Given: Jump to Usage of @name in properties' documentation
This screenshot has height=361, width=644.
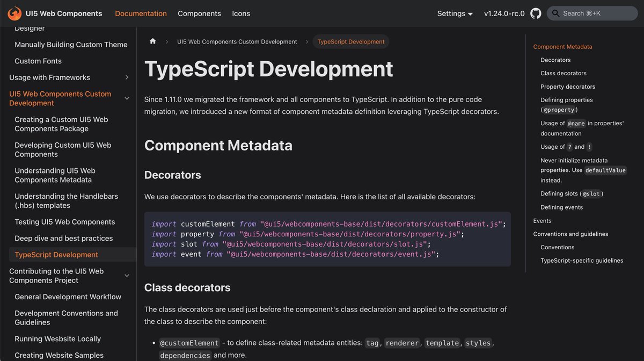Looking at the screenshot, I should click(582, 128).
